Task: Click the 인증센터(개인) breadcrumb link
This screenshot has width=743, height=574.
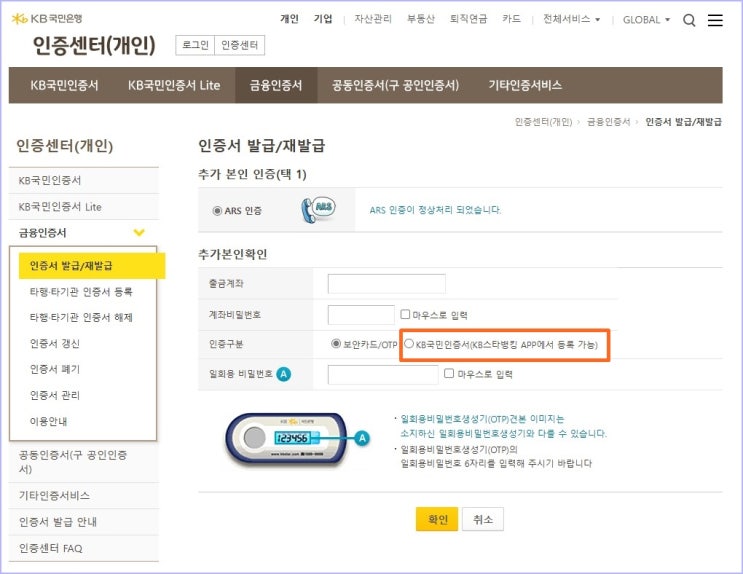Action: 543,122
